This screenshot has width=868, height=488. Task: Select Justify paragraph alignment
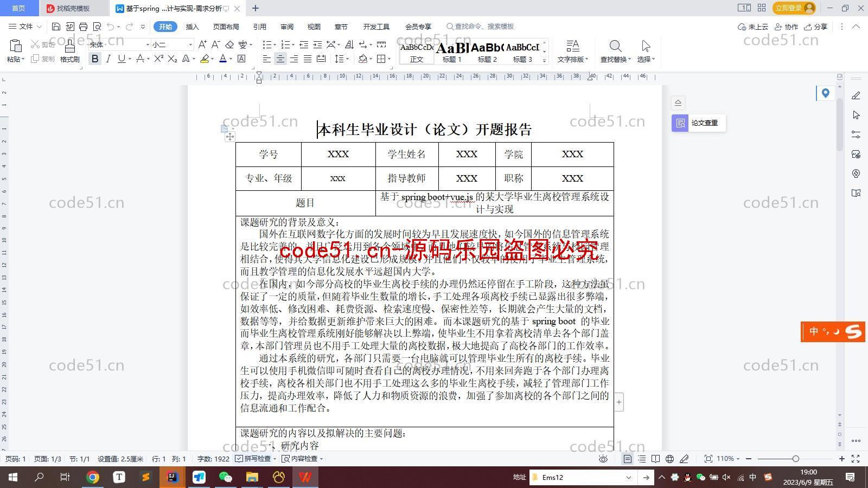click(308, 59)
